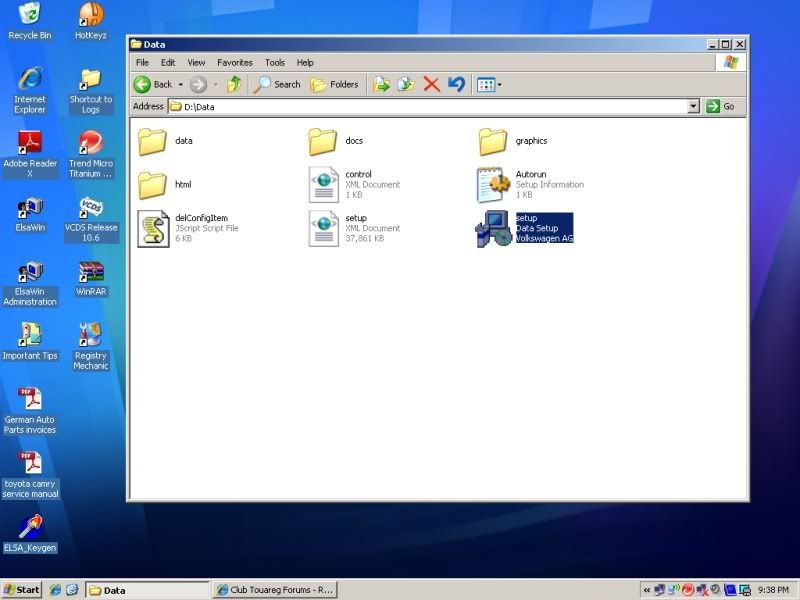
Task: Open the Address bar dropdown list
Action: [x=694, y=106]
